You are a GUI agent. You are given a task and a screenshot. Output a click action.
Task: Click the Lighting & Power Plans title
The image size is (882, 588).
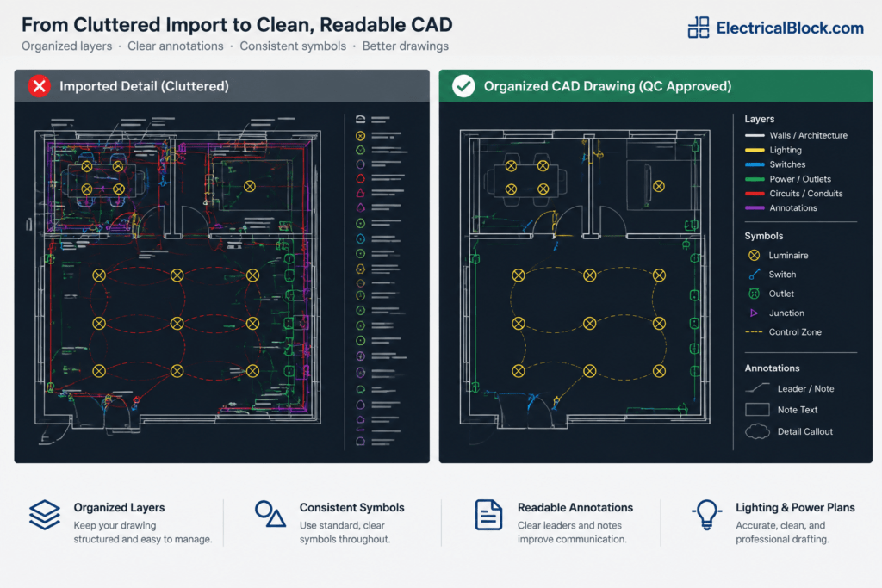tap(795, 508)
